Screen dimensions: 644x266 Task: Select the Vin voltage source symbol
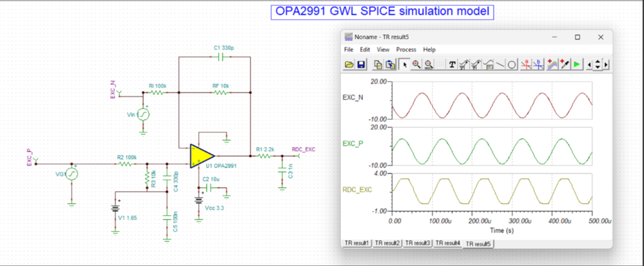[143, 114]
